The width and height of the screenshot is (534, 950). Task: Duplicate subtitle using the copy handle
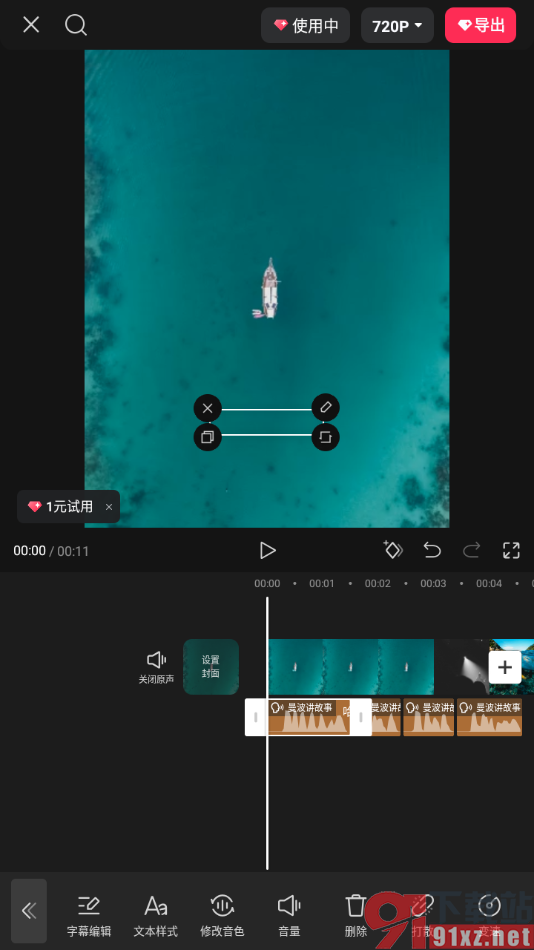(207, 437)
